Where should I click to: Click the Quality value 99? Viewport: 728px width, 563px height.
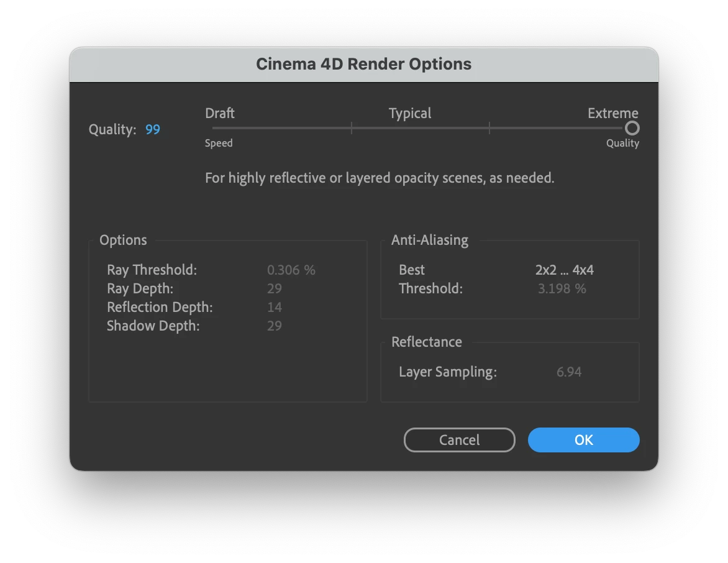(153, 129)
